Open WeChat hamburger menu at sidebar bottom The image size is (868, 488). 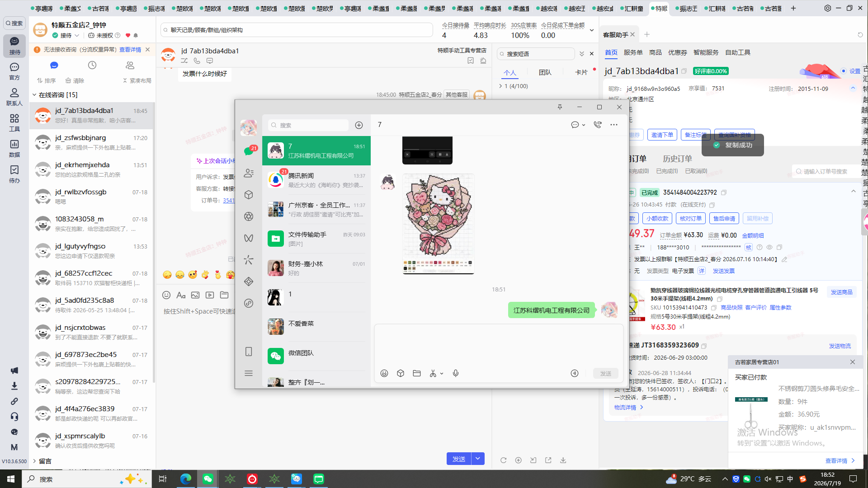[x=249, y=373]
